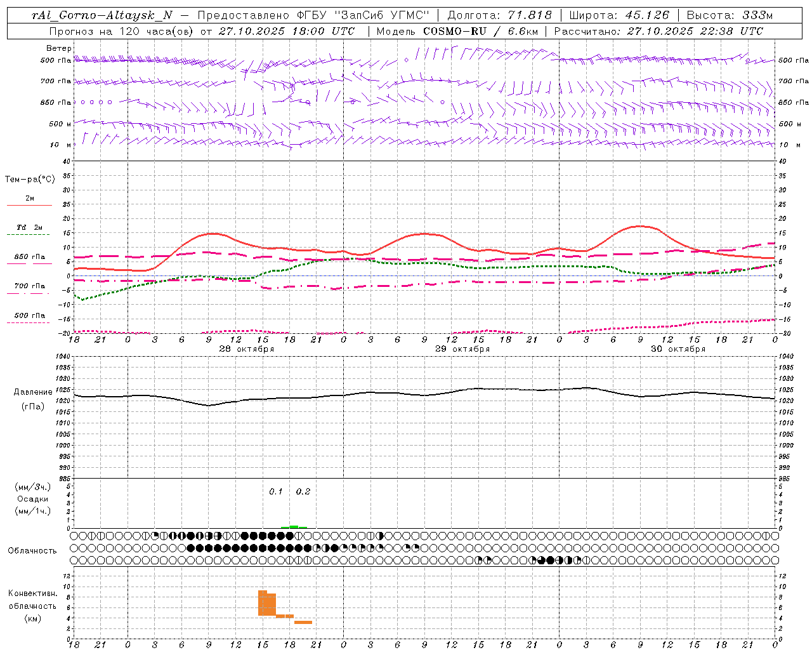Click the solid red line sample under 2м legend

tap(29, 205)
